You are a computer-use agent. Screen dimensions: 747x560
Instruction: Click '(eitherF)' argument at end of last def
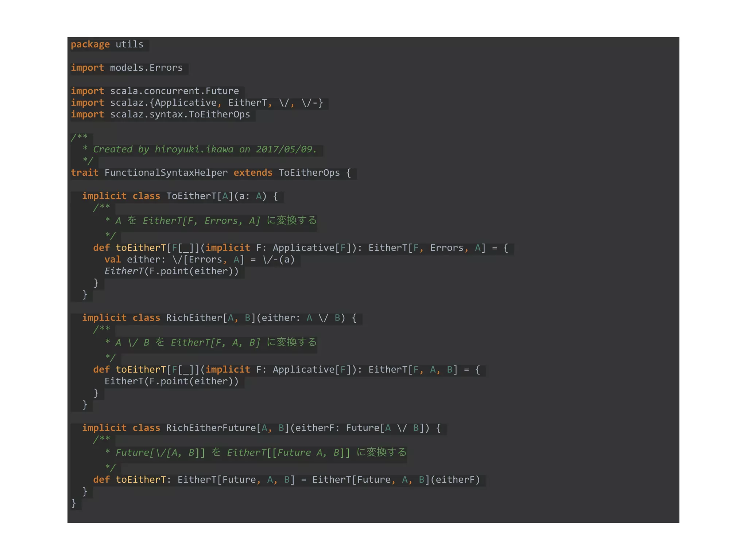tap(455, 480)
